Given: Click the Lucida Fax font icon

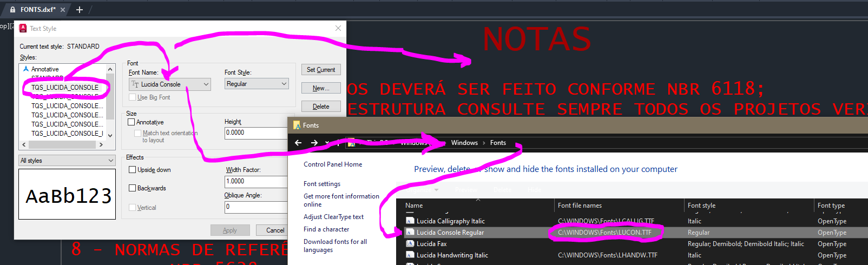Looking at the screenshot, I should click(x=410, y=243).
